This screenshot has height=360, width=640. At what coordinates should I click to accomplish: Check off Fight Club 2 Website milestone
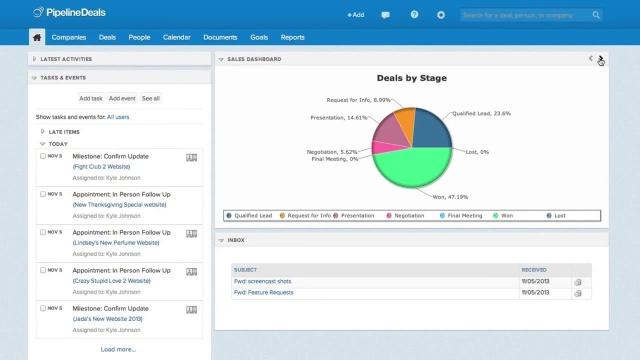pyautogui.click(x=43, y=156)
